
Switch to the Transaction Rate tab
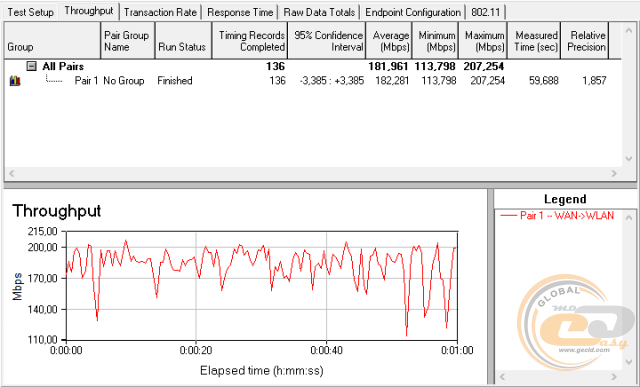pos(160,12)
